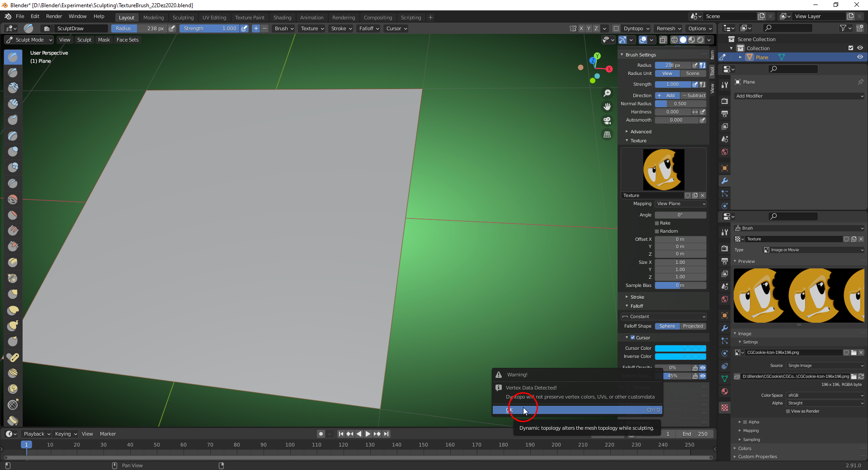Open the Mapping View Plane dropdown
Screen dimensions: 868x470
point(680,204)
